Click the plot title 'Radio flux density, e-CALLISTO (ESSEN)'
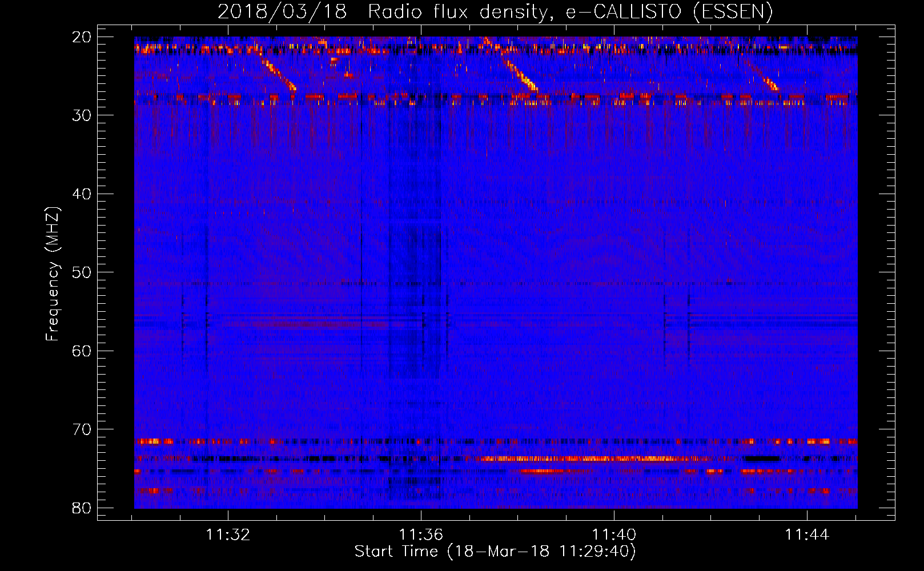This screenshot has height=571, width=924. click(570, 12)
